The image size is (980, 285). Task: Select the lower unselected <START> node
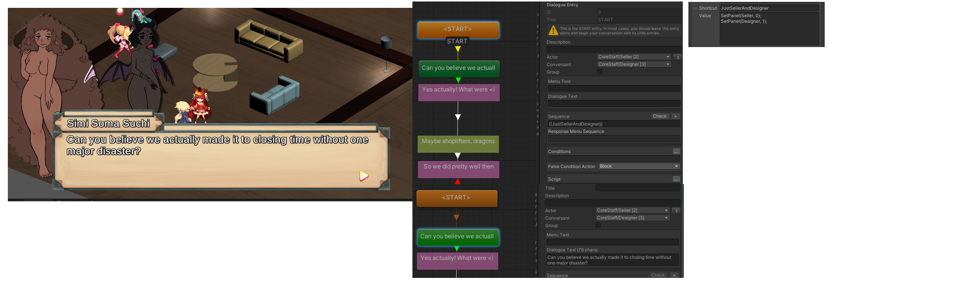pyautogui.click(x=456, y=198)
